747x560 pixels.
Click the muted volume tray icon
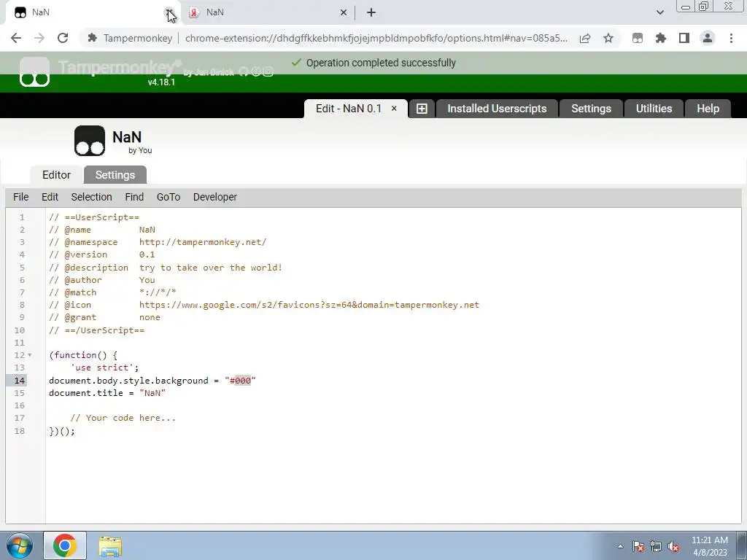coord(673,546)
